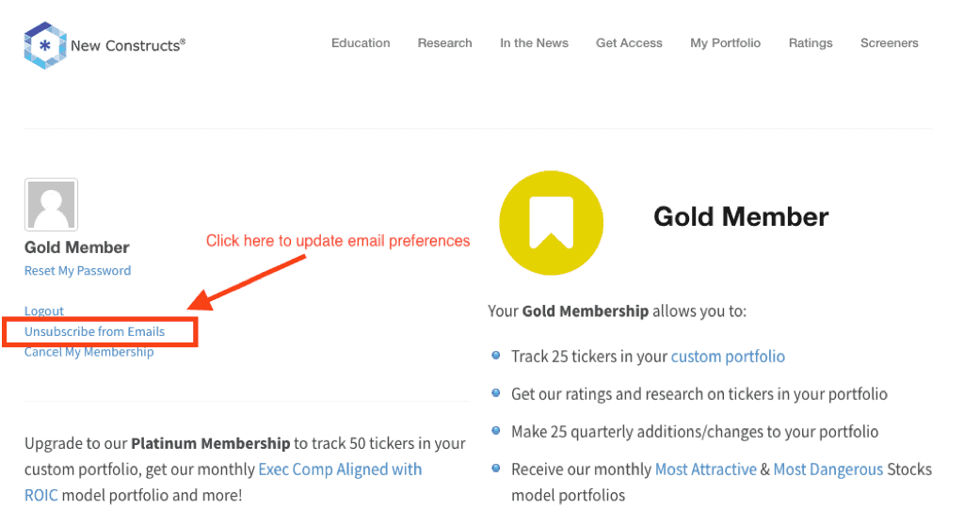The height and width of the screenshot is (525, 980).
Task: Click the New Constructs brand name text
Action: 128,45
